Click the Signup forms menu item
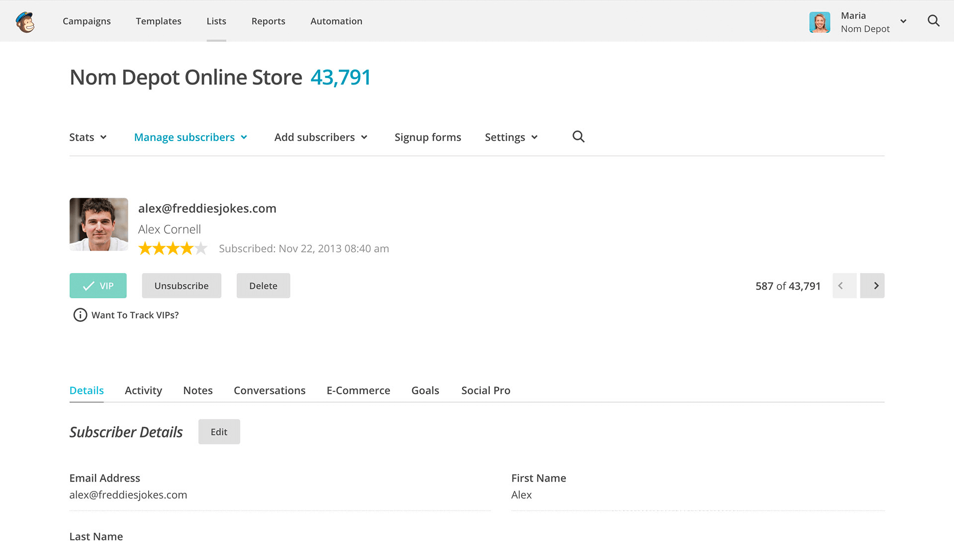Image resolution: width=954 pixels, height=560 pixels. pyautogui.click(x=428, y=137)
